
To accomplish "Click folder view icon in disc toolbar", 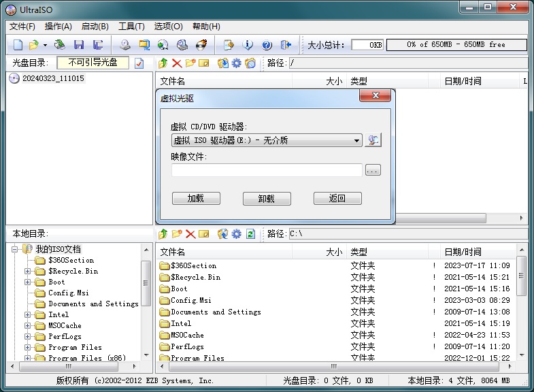I will tap(250, 63).
